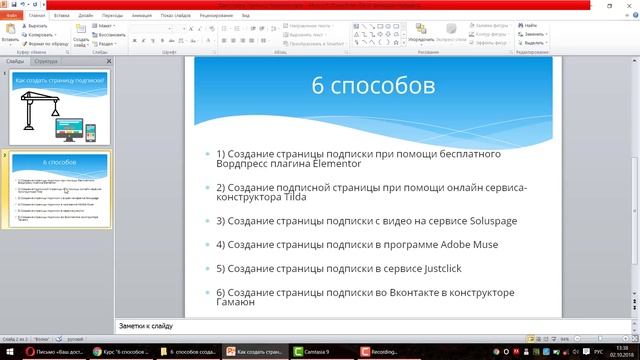Open the Рецензирование ribbon tab

point(216,16)
